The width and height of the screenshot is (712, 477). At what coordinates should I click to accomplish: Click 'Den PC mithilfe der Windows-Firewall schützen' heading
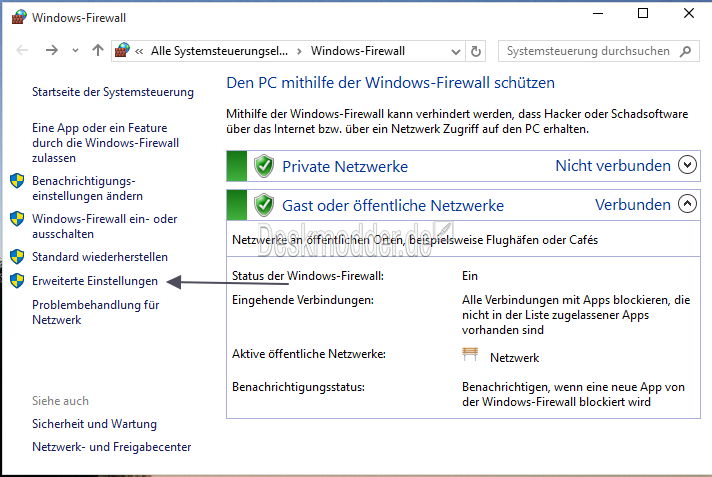coord(391,83)
